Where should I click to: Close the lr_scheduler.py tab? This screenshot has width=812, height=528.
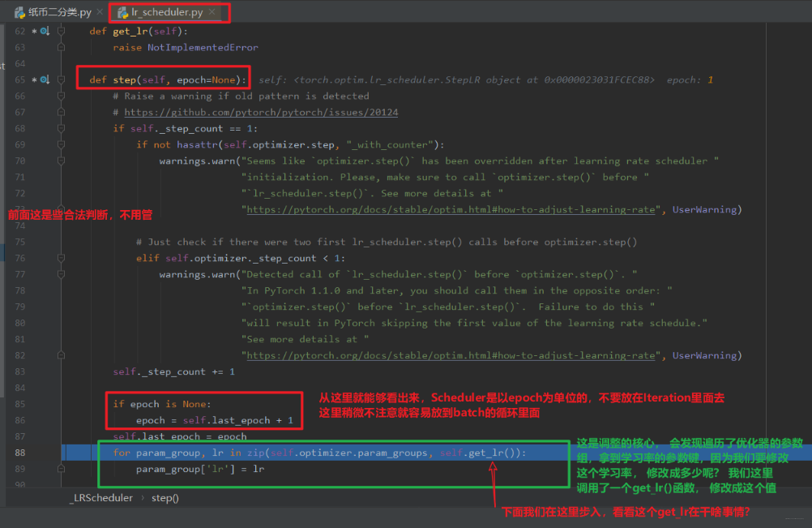coord(212,12)
